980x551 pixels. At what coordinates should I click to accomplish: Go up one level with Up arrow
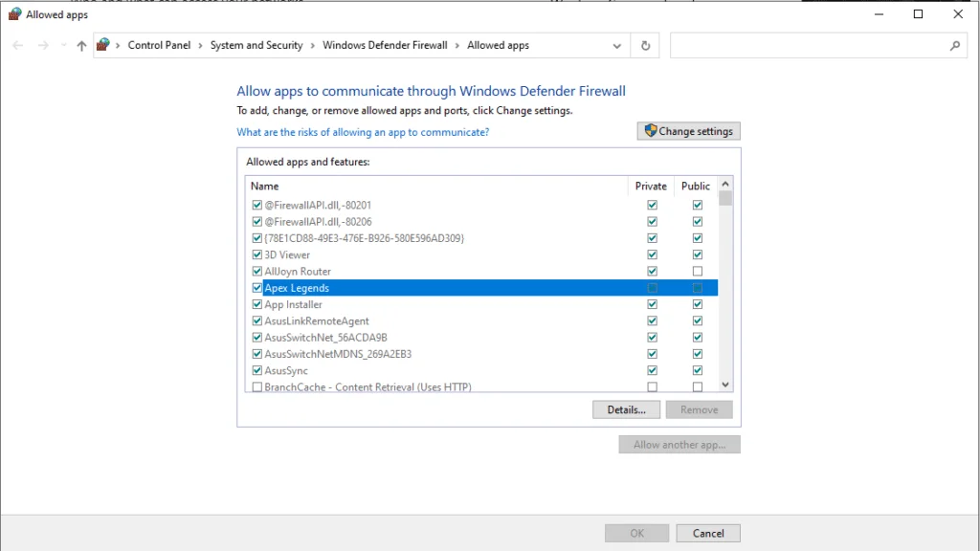click(x=81, y=46)
